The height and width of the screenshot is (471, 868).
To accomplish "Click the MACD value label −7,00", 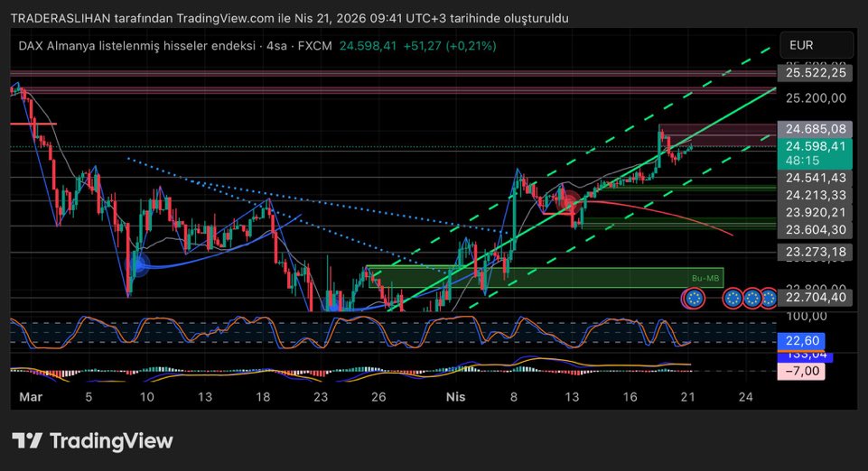I will pyautogui.click(x=801, y=371).
